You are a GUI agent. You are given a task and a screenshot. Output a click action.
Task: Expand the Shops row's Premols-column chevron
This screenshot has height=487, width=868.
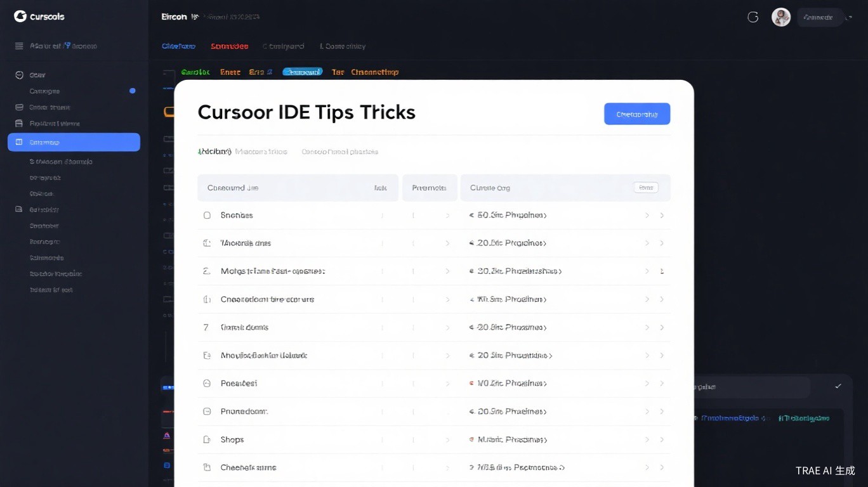pyautogui.click(x=447, y=439)
